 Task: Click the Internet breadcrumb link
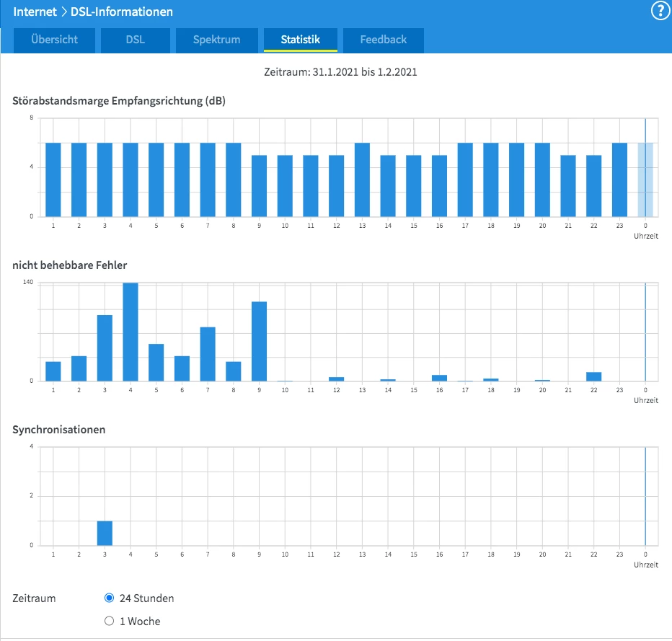[35, 12]
